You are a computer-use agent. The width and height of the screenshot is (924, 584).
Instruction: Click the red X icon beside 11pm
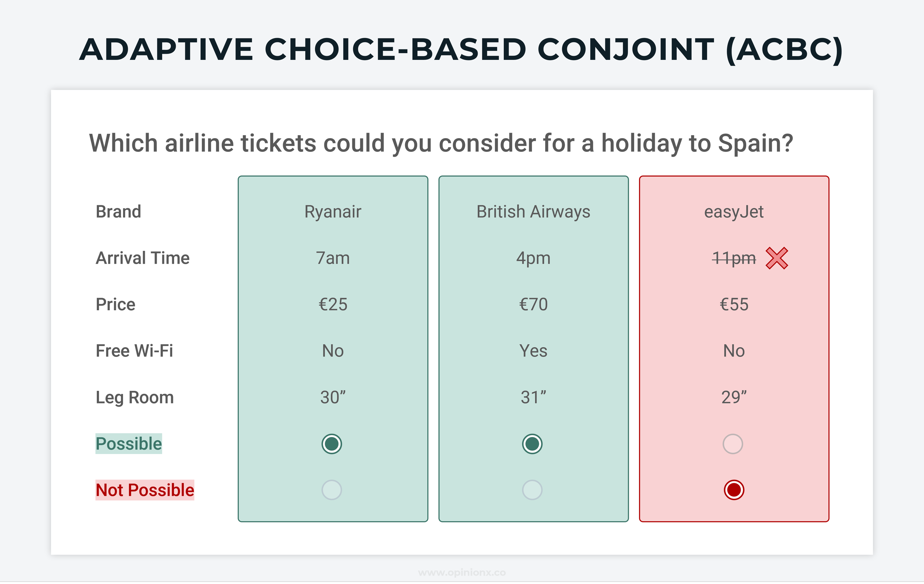tap(776, 258)
